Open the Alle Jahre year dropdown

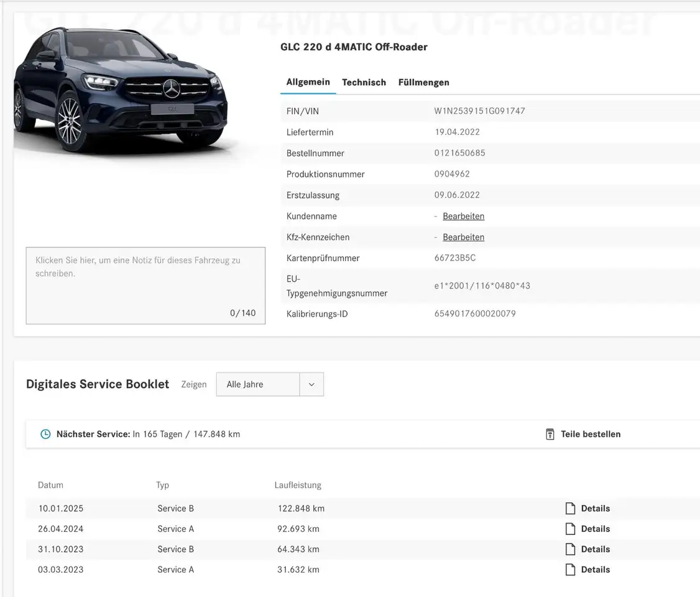pyautogui.click(x=258, y=384)
